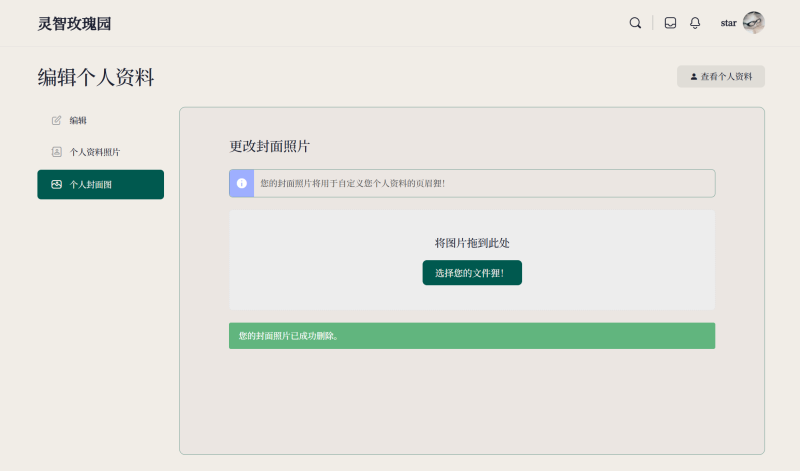Click the cover photo info notice text
The image size is (800, 471).
(x=352, y=183)
